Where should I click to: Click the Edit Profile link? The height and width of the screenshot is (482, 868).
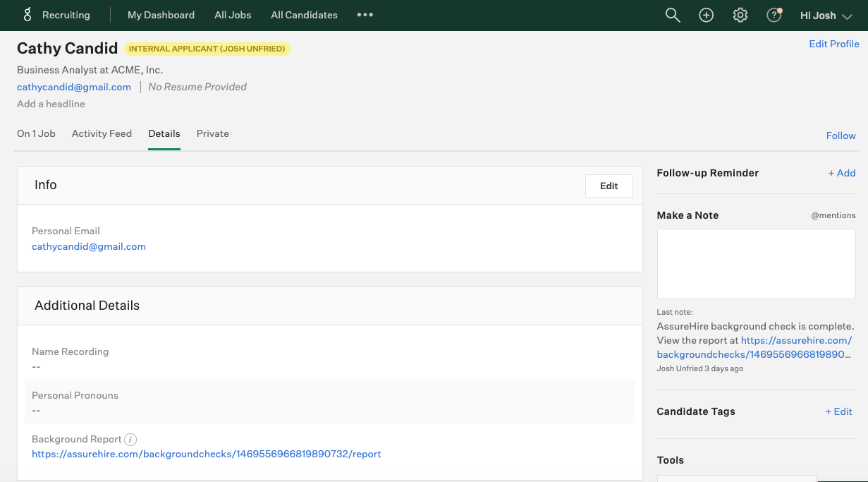click(x=833, y=44)
